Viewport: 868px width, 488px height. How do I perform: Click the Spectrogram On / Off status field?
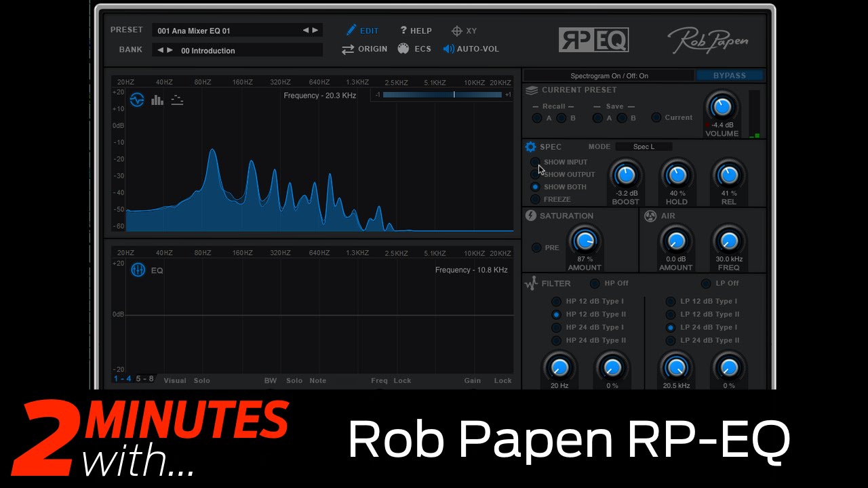point(609,76)
